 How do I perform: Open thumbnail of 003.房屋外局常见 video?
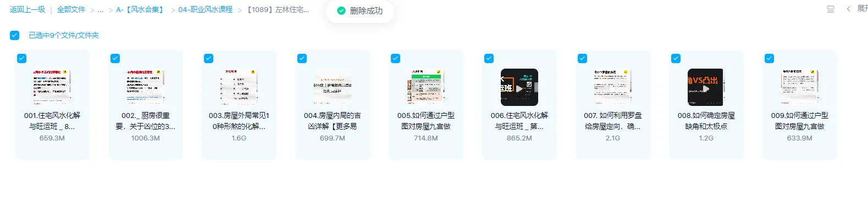tap(239, 87)
